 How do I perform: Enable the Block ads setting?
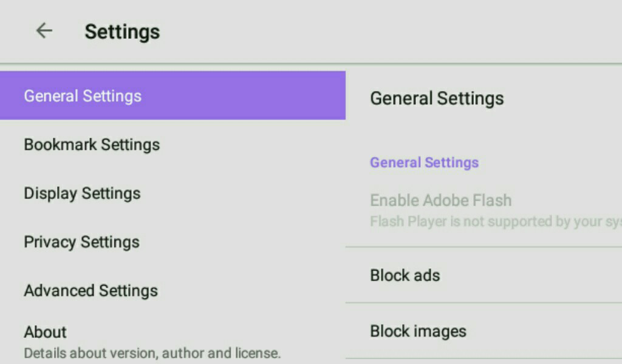405,275
